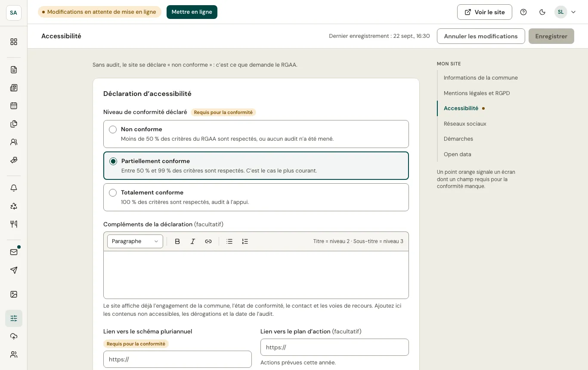This screenshot has width=588, height=370.
Task: Click the Enregistrer button
Action: pos(551,36)
